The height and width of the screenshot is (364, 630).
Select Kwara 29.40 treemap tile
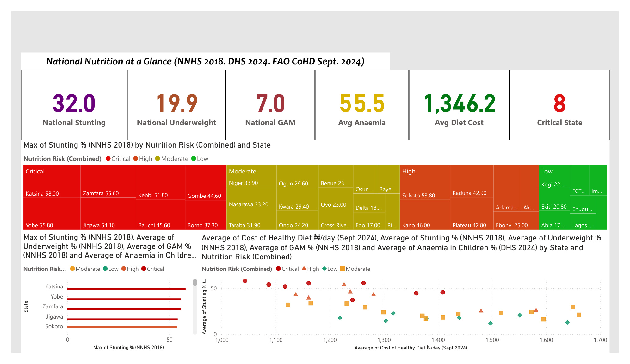point(297,199)
